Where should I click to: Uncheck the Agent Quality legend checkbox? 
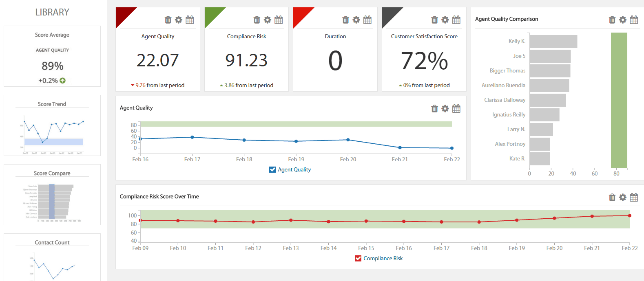click(x=272, y=170)
